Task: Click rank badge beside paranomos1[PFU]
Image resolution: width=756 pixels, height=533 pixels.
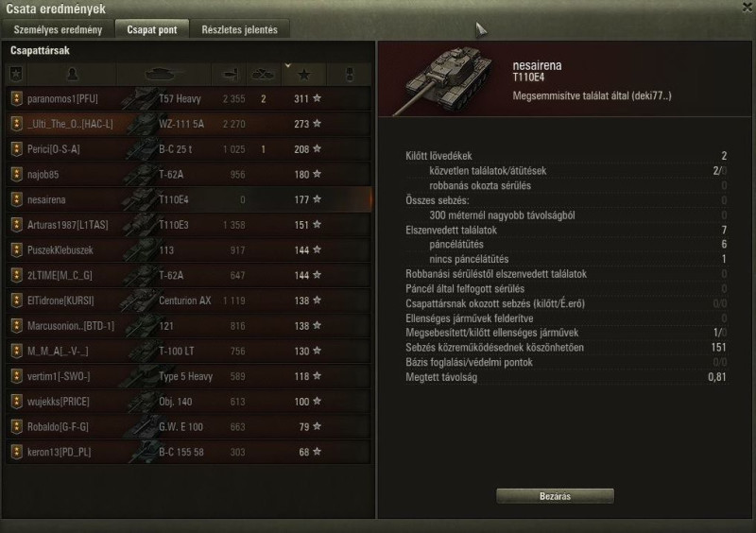Action: [16, 98]
